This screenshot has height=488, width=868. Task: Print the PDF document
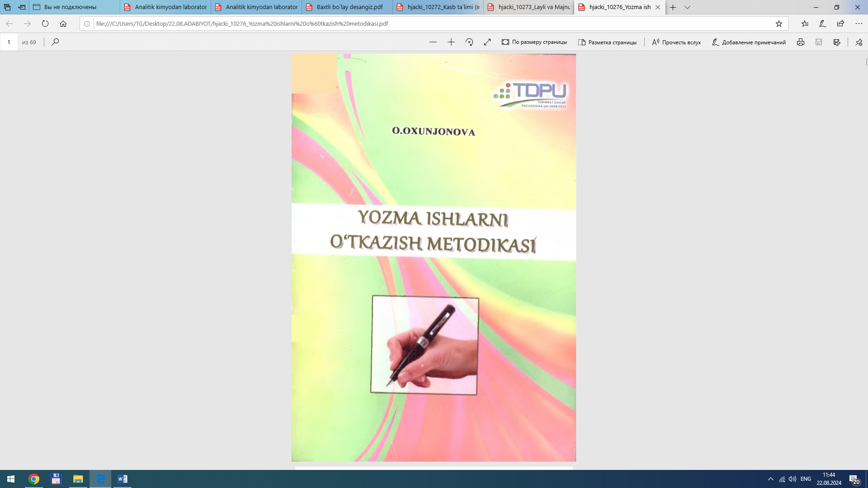[x=801, y=42]
